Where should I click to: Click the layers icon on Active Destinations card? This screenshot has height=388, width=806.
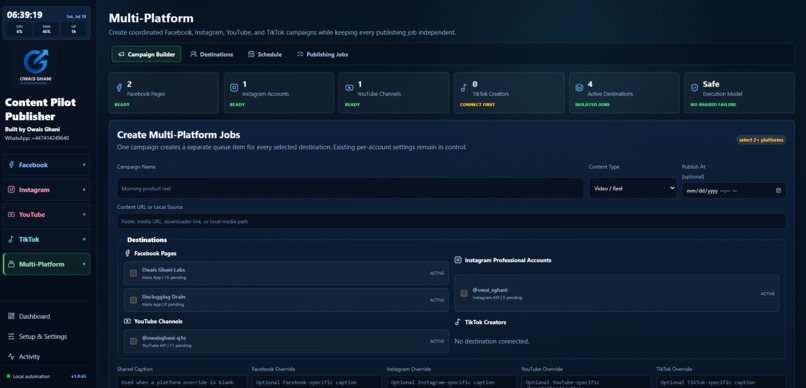coord(579,88)
